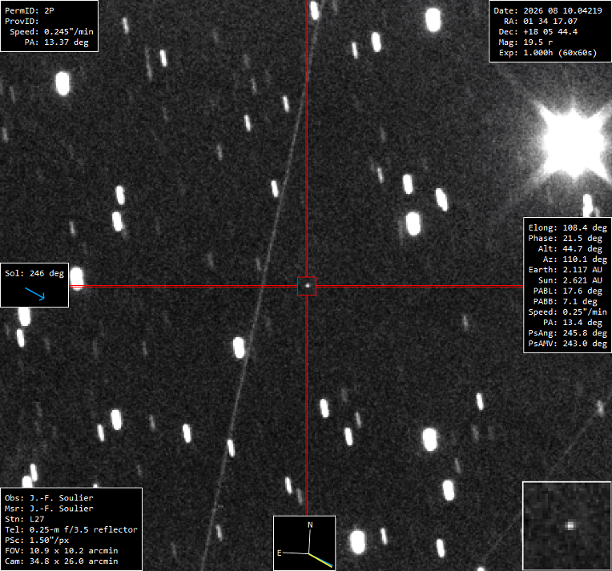This screenshot has height=571, width=612.
Task: Select the 'Az: 110.1 deg' entry
Action: [x=575, y=259]
